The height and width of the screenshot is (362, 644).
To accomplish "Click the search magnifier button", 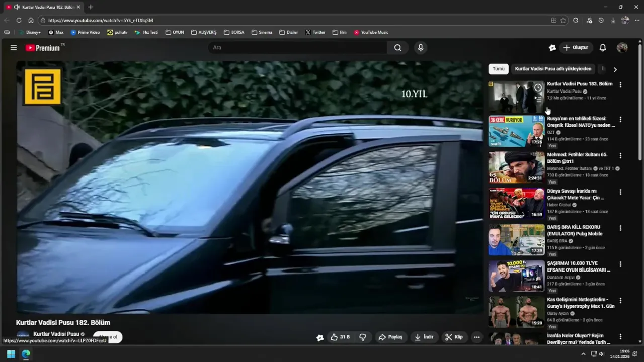I will tap(398, 48).
